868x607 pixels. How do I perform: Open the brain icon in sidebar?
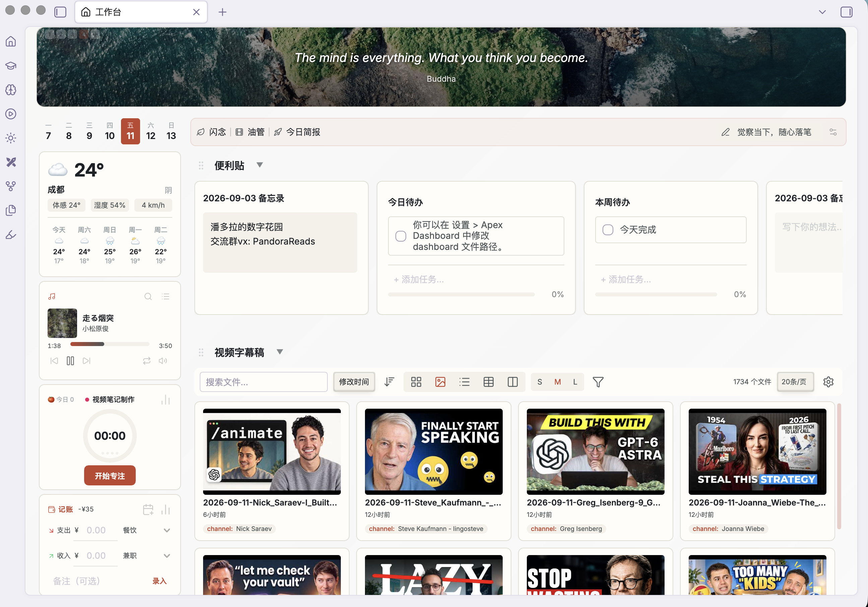pyautogui.click(x=11, y=89)
